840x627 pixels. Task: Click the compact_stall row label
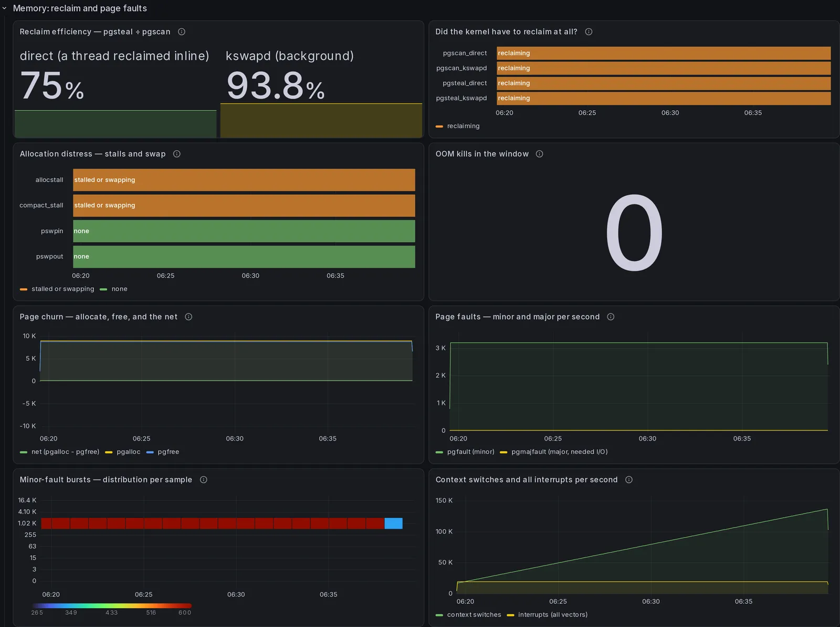(41, 205)
